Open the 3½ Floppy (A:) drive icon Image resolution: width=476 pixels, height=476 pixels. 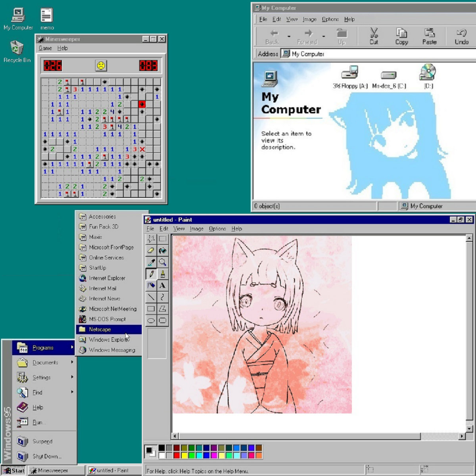(x=350, y=77)
